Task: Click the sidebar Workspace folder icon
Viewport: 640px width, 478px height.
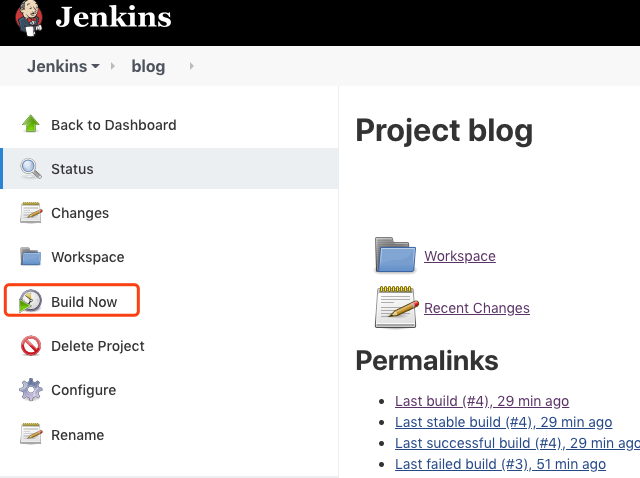Action: (x=31, y=256)
